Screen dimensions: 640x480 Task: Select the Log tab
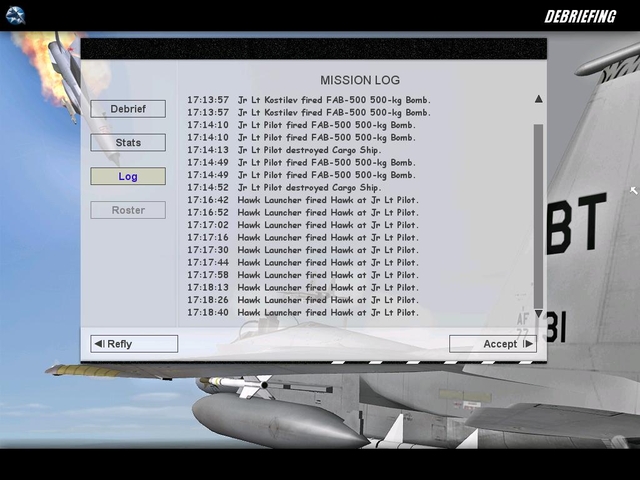point(128,176)
